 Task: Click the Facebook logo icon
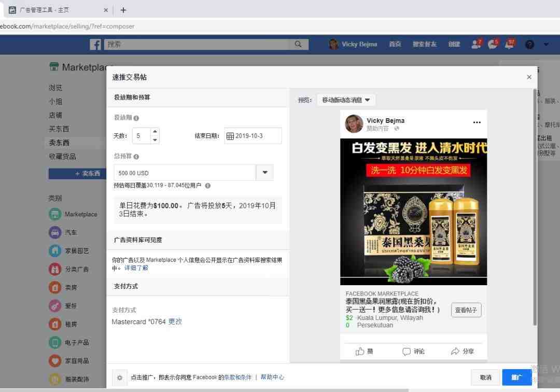point(95,44)
